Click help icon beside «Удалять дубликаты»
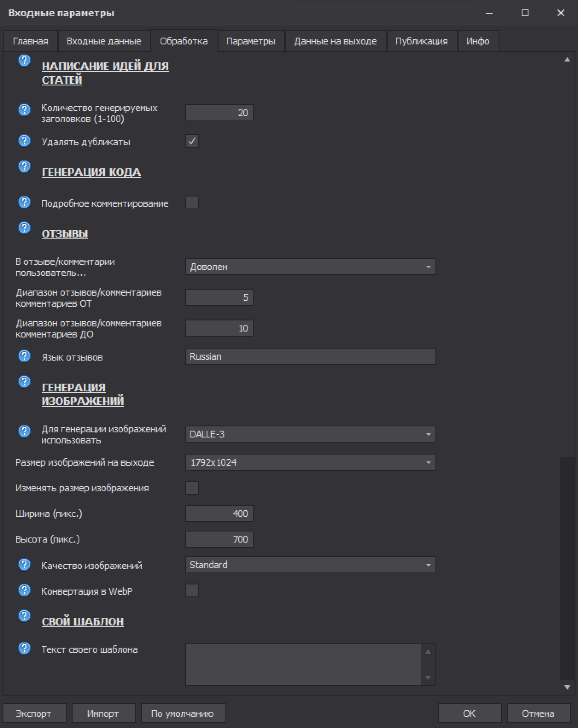 pyautogui.click(x=24, y=141)
